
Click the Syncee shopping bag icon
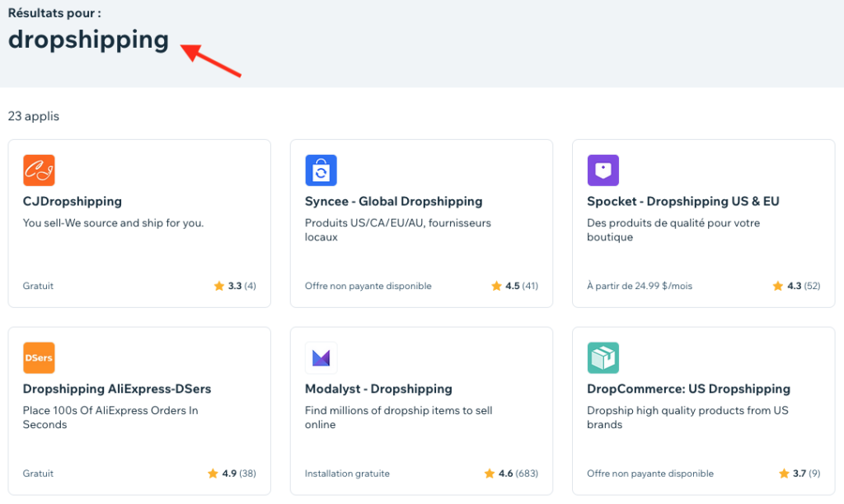coord(321,170)
